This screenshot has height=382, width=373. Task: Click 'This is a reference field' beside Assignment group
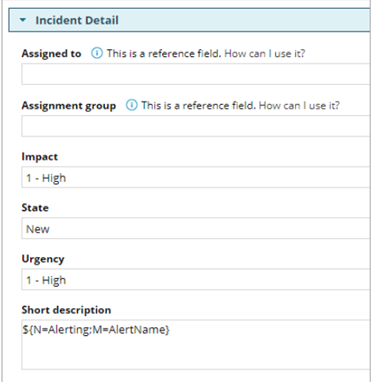coord(198,106)
